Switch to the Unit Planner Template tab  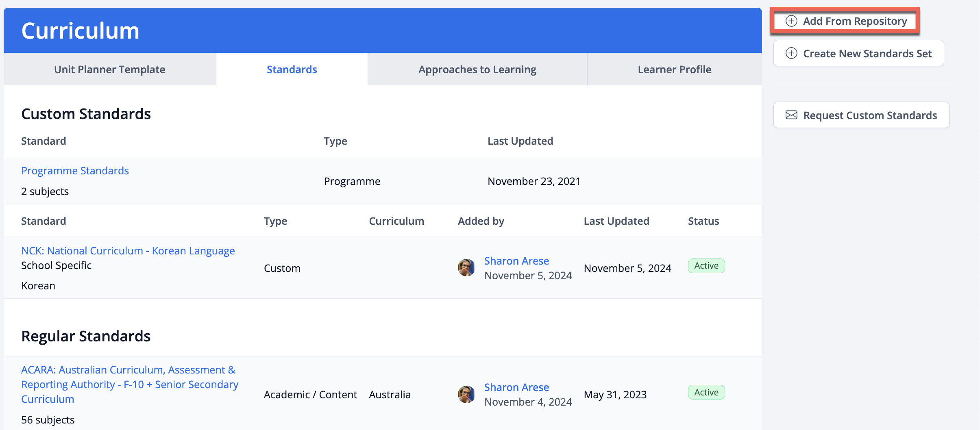(x=109, y=69)
